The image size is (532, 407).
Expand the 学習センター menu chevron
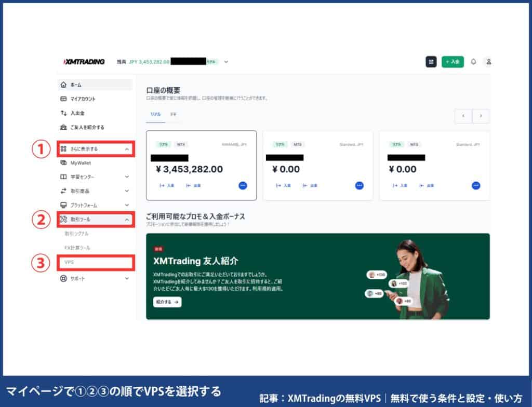click(x=127, y=177)
